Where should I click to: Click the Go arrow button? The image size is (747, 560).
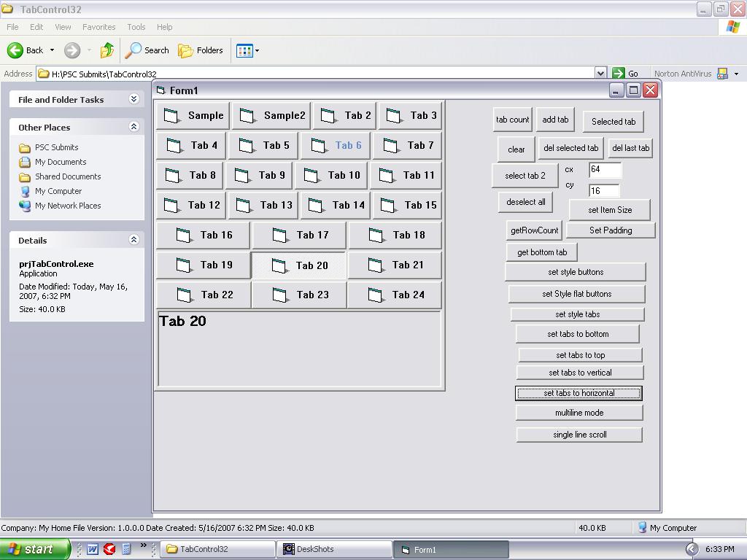pyautogui.click(x=619, y=74)
